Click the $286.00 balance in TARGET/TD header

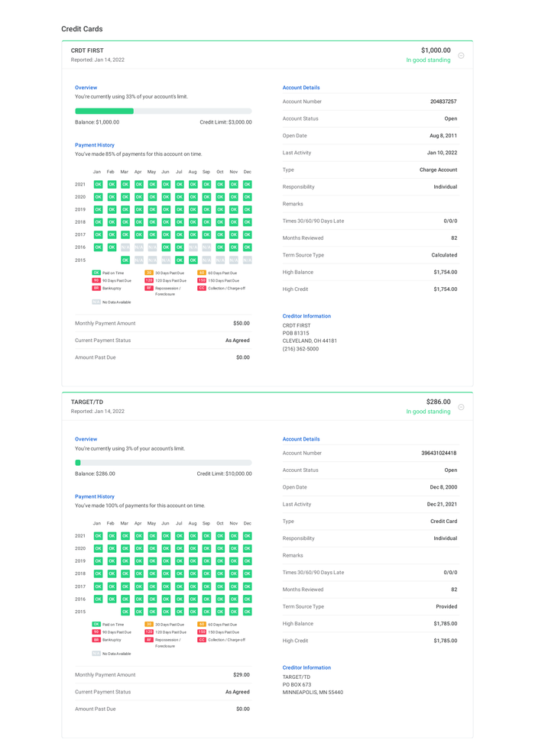point(439,402)
